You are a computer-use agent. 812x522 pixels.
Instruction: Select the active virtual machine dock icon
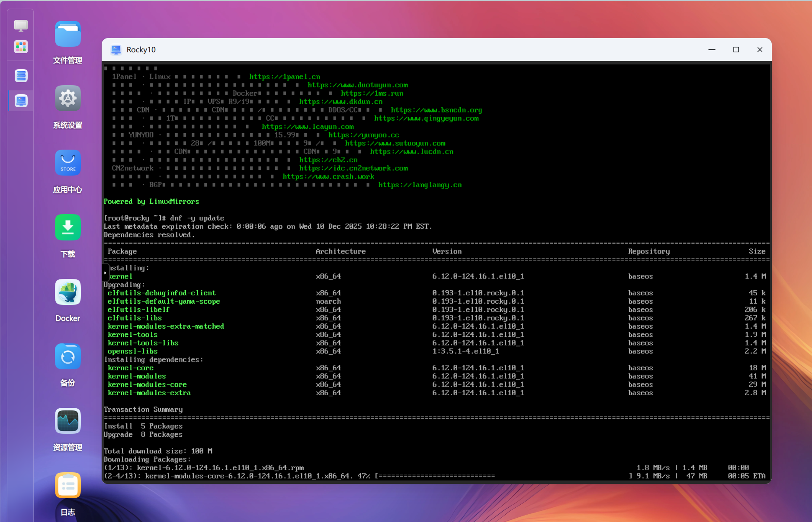pos(21,101)
